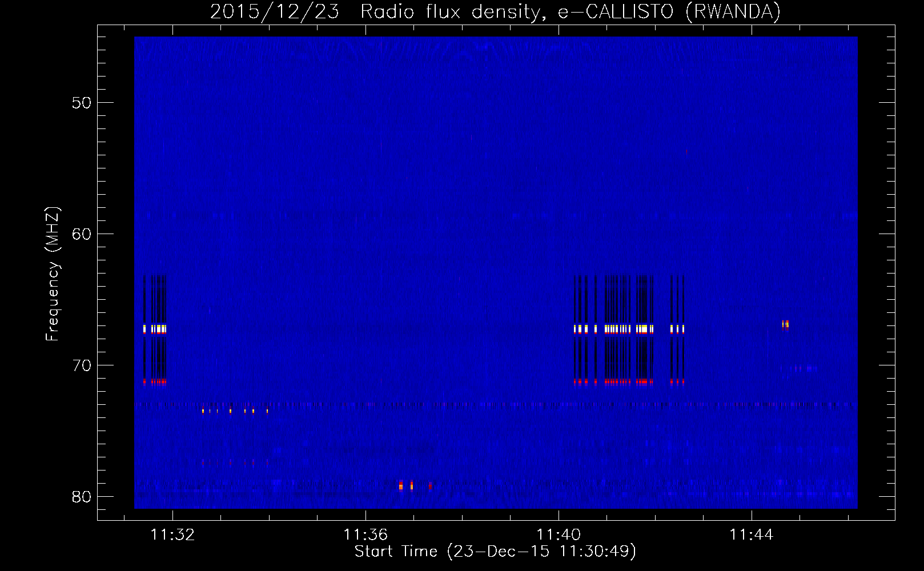Click the burst cluster near 11:32 at 67 MHz
Screen dimensions: 924x571
(155, 329)
